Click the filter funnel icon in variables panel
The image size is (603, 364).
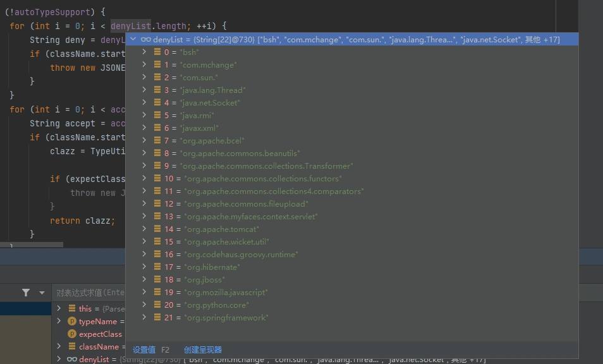[x=26, y=293]
